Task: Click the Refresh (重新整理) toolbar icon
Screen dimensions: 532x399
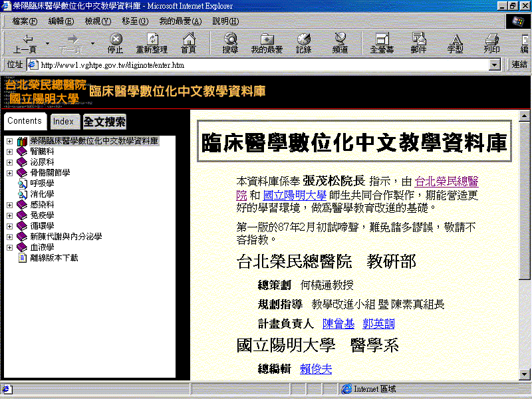Action: tap(152, 43)
